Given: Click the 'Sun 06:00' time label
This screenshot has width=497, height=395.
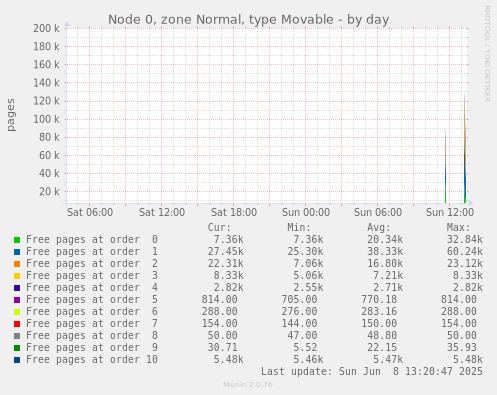Looking at the screenshot, I should (378, 212).
